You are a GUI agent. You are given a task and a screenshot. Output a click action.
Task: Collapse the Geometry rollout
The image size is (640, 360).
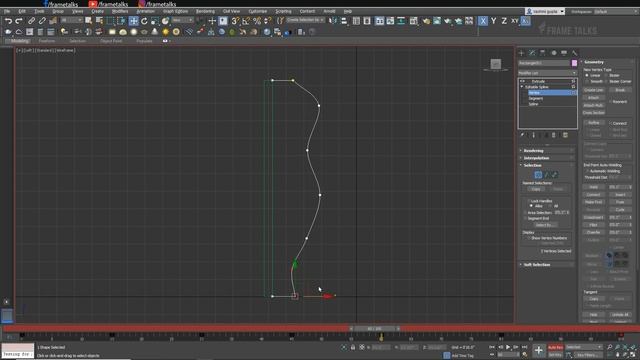pos(608,62)
